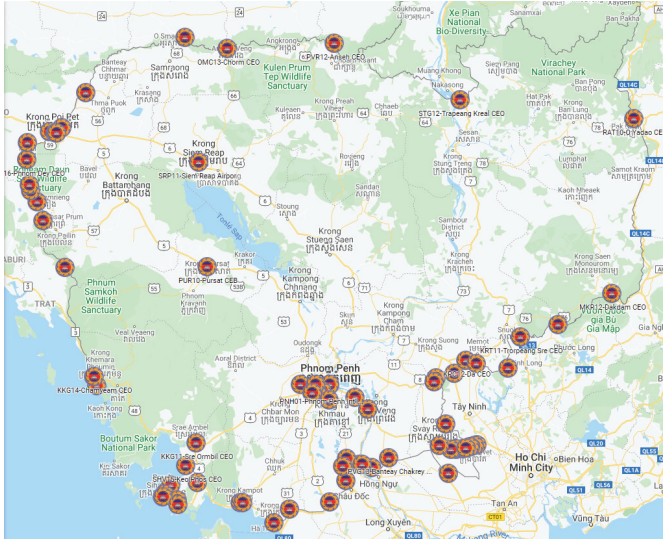Select the RAT10-O Yadao CEO marker
667x541 pixels.
point(633,119)
